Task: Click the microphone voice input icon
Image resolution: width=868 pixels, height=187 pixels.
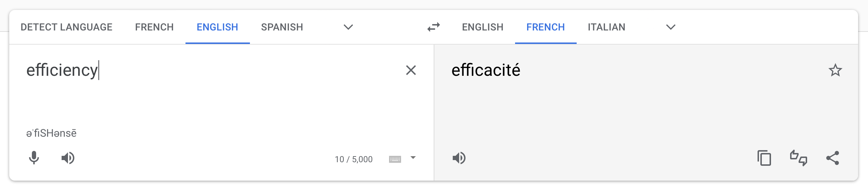Action: pyautogui.click(x=34, y=158)
